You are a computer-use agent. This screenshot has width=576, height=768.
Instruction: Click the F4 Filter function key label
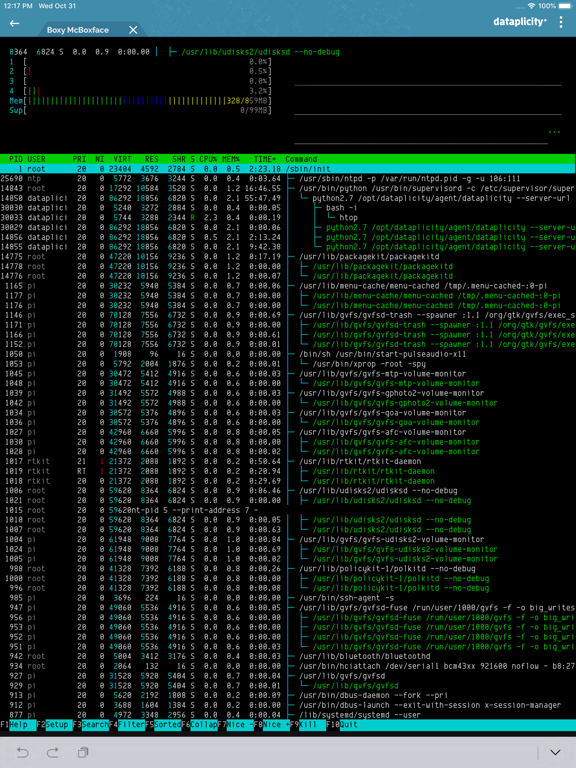pyautogui.click(x=127, y=724)
